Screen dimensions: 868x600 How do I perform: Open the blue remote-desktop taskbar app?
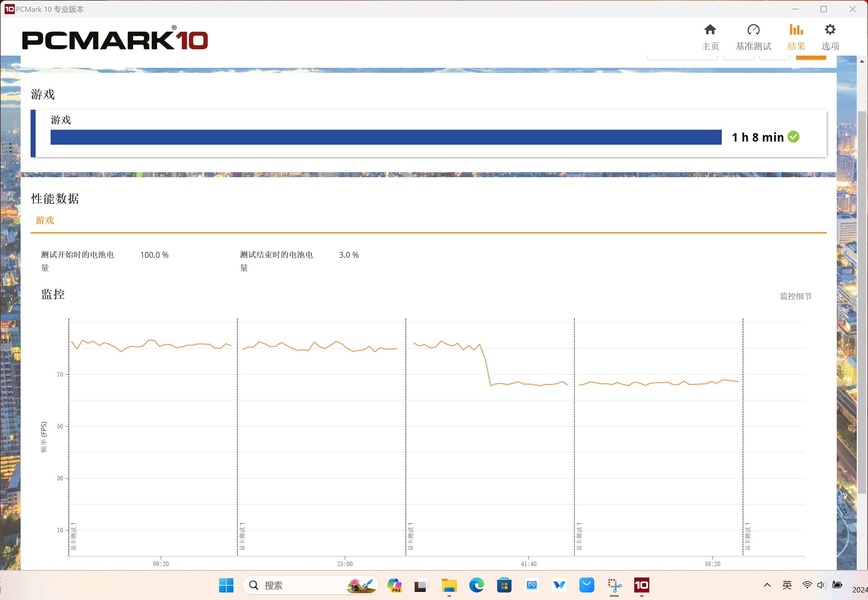(531, 585)
